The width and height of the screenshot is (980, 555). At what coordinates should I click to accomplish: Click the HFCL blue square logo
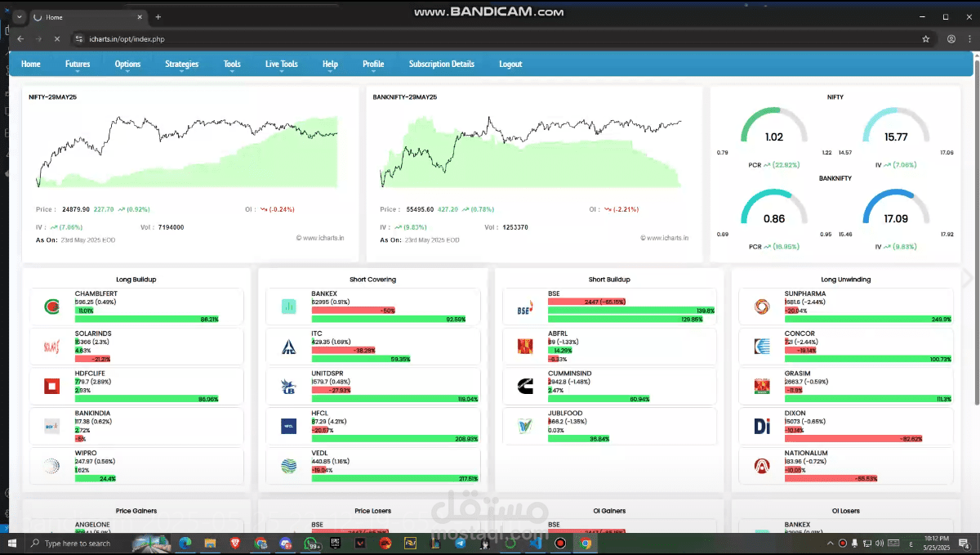[x=288, y=426]
